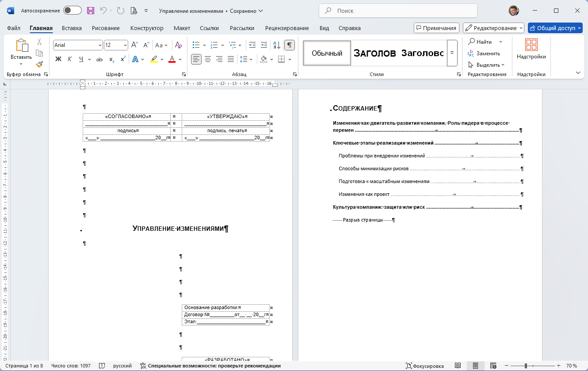588x371 pixels.
Task: Increase paragraph indent
Action: [264, 45]
